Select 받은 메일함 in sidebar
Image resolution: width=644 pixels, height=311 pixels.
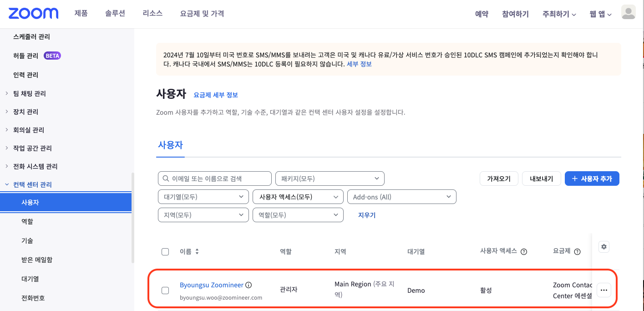pyautogui.click(x=37, y=260)
